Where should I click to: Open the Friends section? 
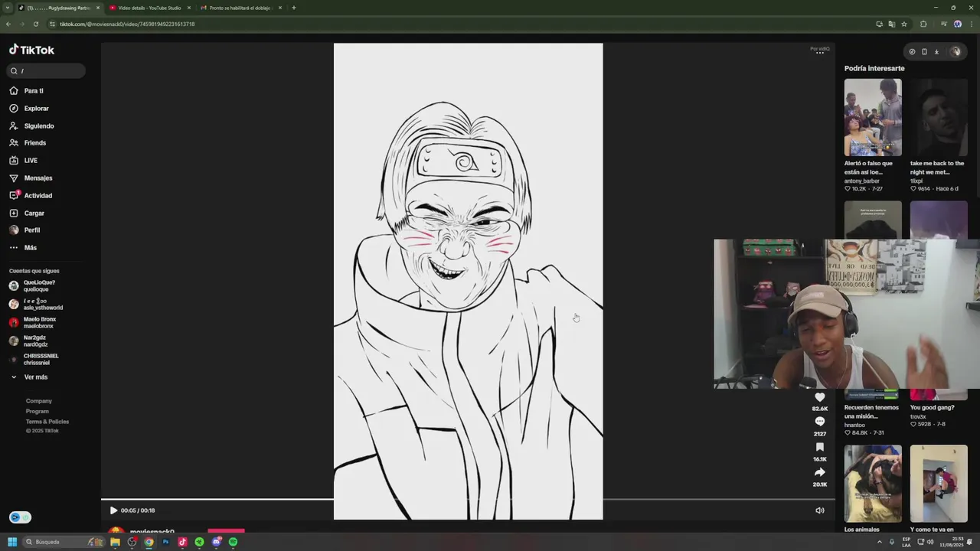click(28, 143)
